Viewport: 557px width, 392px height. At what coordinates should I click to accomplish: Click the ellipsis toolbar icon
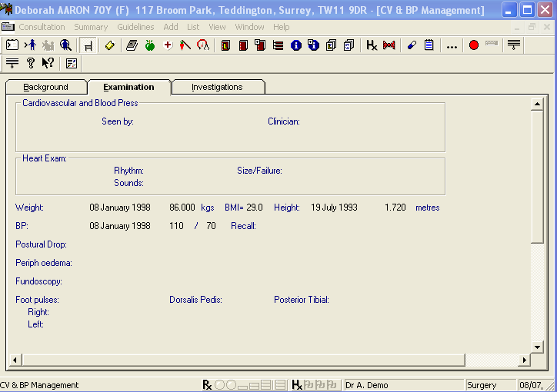pos(452,46)
